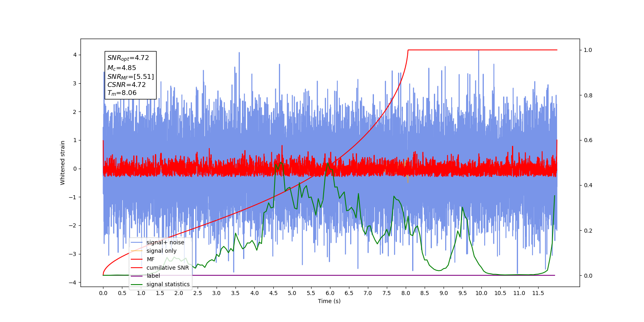The width and height of the screenshot is (644, 322).
Task: Click the purple line sample in legend
Action: 137,276
